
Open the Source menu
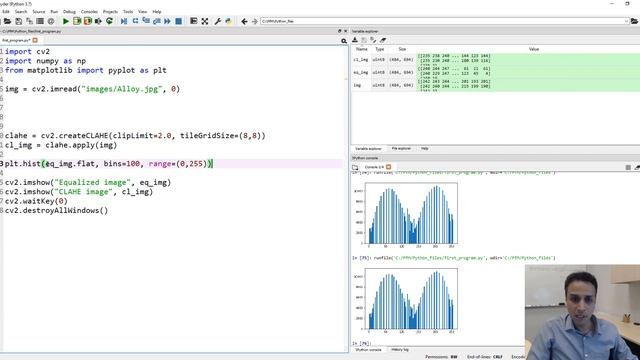[39, 12]
